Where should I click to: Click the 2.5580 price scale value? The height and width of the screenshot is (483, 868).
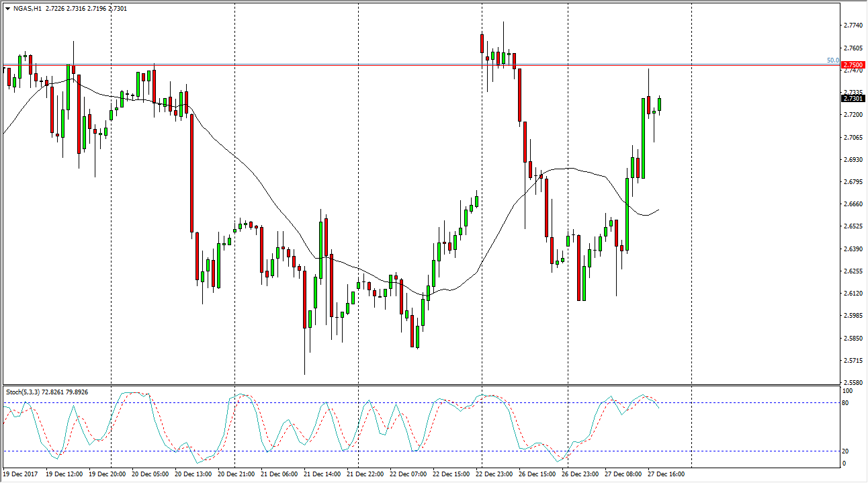852,383
